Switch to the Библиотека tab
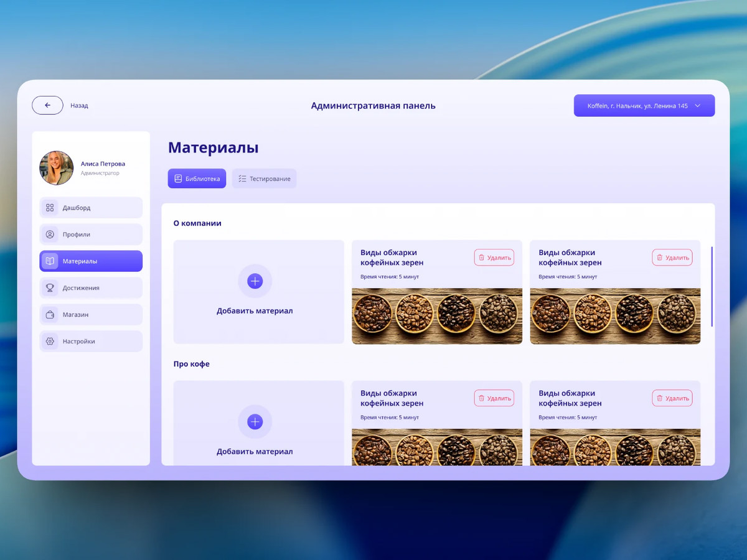 click(197, 179)
